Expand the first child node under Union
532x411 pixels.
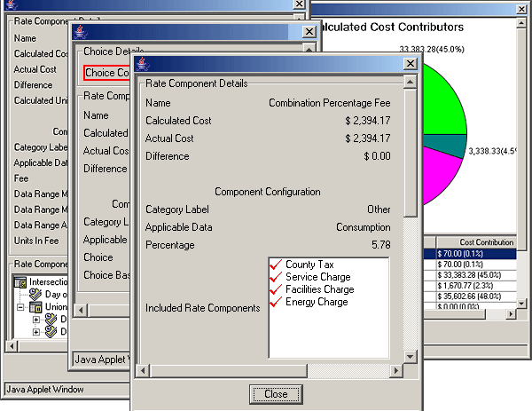pos(36,320)
